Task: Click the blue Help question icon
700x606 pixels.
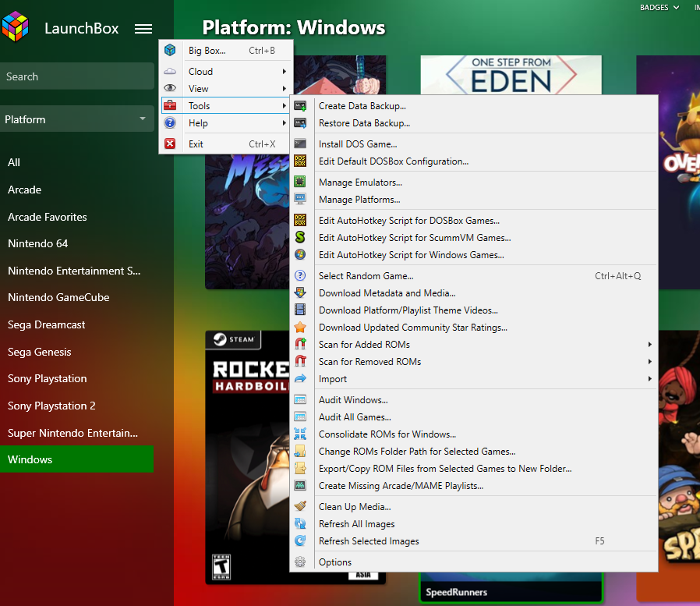Action: pyautogui.click(x=170, y=122)
